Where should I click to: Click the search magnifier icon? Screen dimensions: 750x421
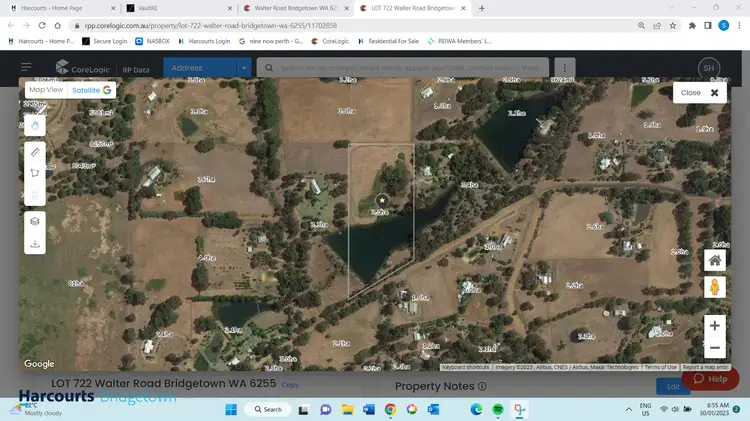tap(269, 68)
